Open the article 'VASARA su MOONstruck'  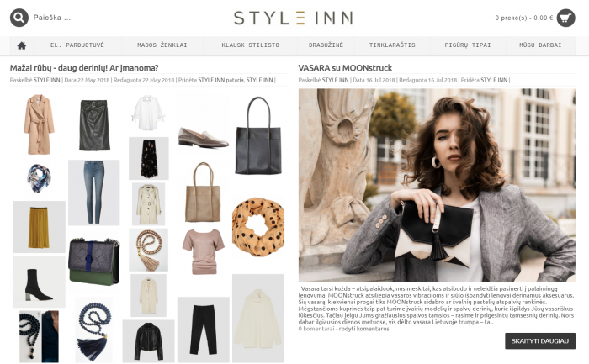345,68
